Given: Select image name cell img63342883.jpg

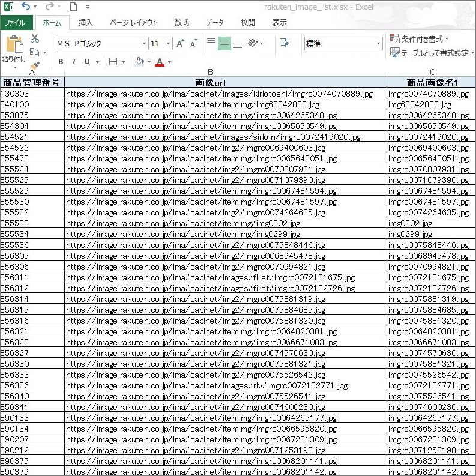Looking at the screenshot, I should pyautogui.click(x=432, y=104).
